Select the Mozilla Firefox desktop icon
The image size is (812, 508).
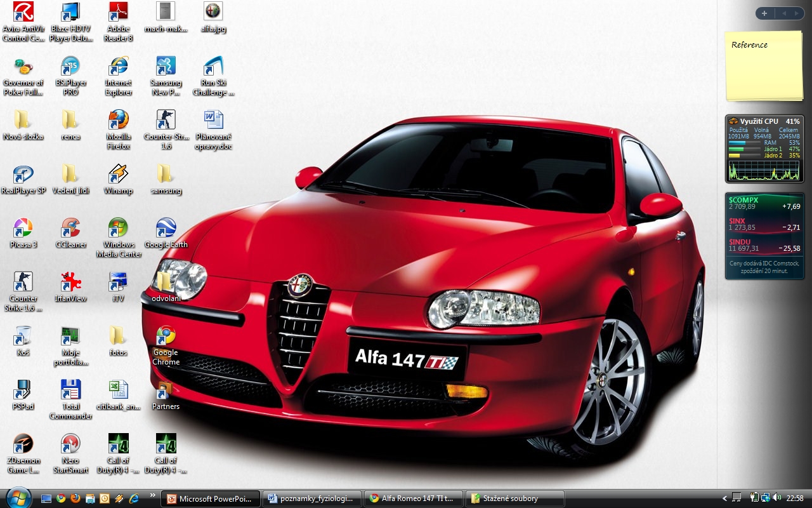[x=118, y=120]
